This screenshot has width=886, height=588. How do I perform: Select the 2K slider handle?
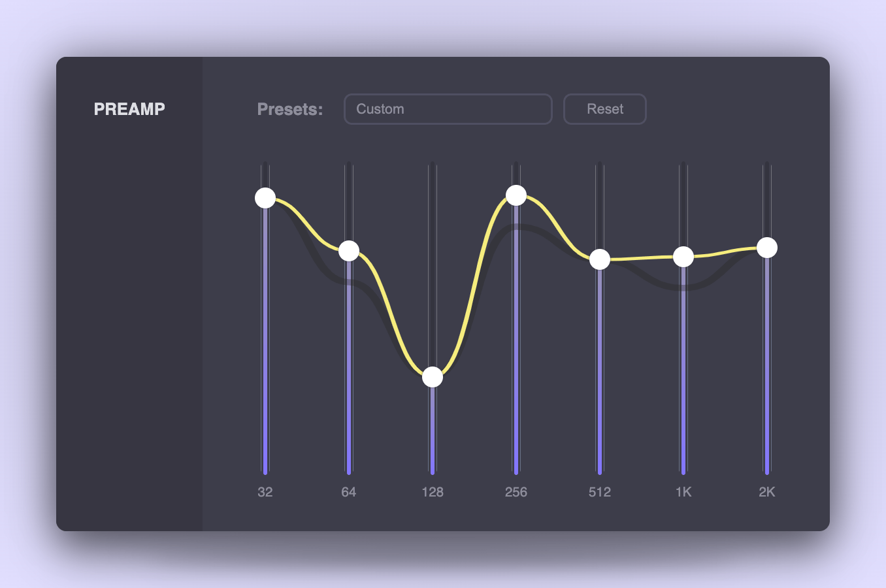(x=767, y=248)
